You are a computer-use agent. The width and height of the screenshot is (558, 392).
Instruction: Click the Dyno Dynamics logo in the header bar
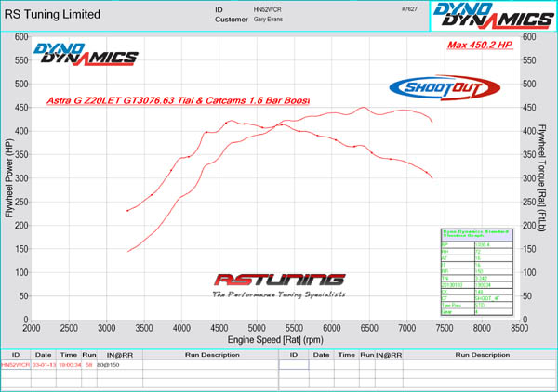point(494,16)
